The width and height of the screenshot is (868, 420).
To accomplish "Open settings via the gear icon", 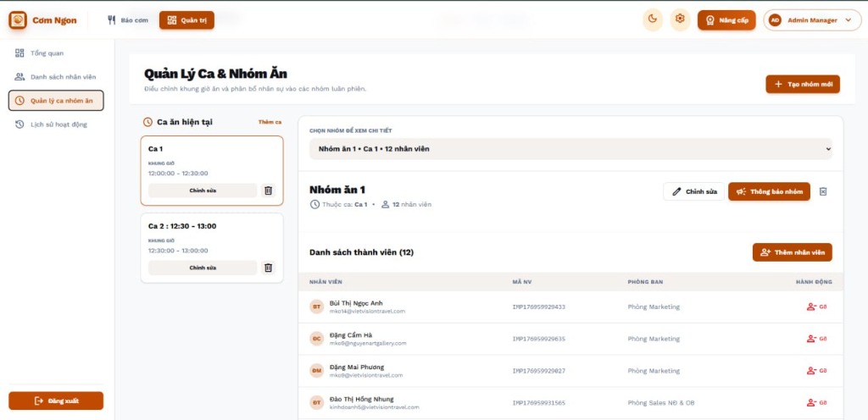I will tap(679, 20).
